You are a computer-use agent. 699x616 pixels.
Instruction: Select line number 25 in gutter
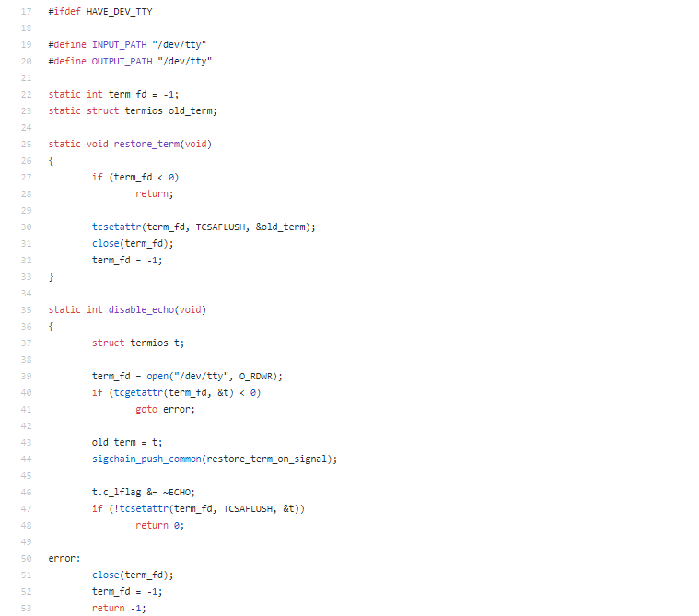pyautogui.click(x=27, y=144)
